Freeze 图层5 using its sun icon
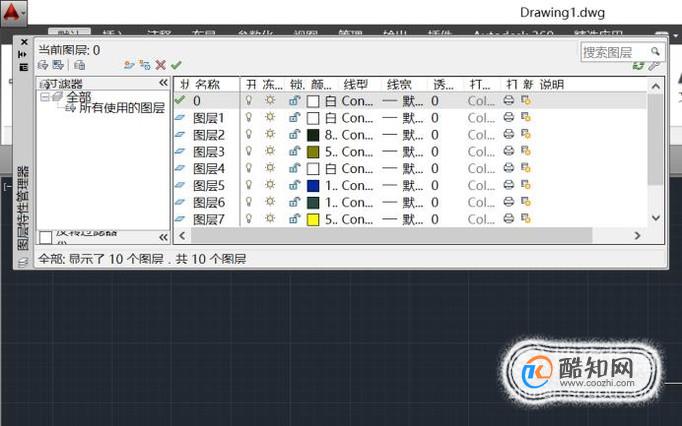Screen dimensions: 682x426 (270, 185)
